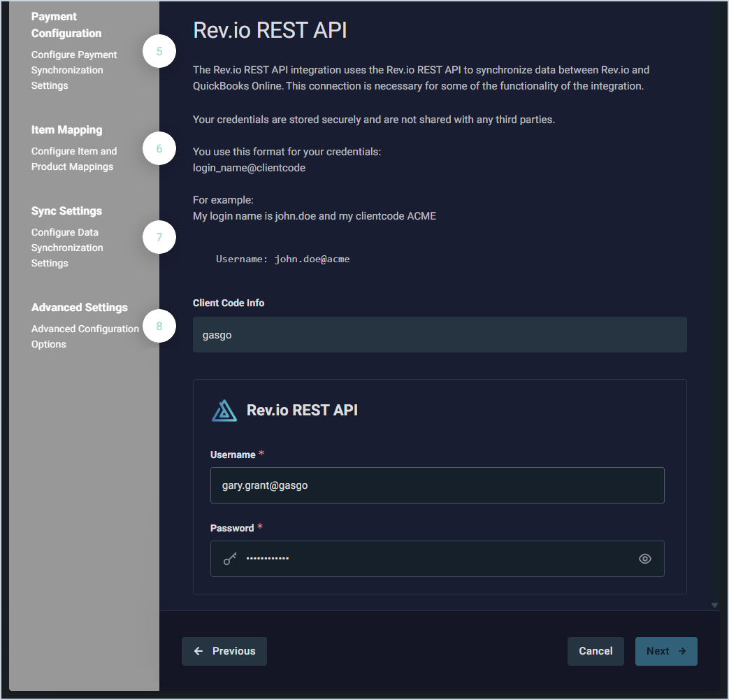
Task: Click 'Configure Item and Product Mappings' text
Action: tap(74, 159)
